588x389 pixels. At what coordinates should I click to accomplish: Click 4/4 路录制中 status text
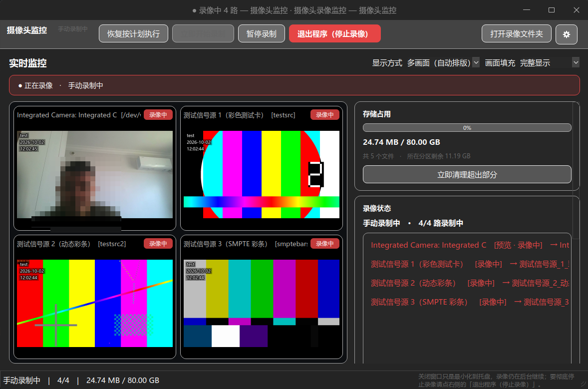(x=441, y=223)
